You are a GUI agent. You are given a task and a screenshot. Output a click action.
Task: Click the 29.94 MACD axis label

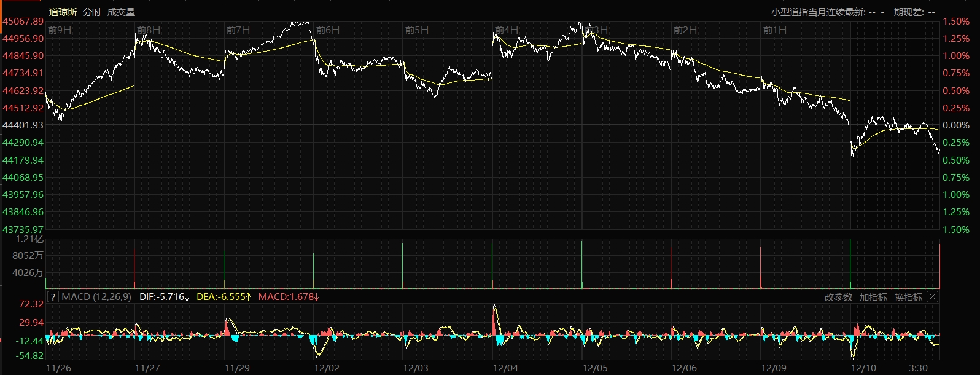coord(31,322)
